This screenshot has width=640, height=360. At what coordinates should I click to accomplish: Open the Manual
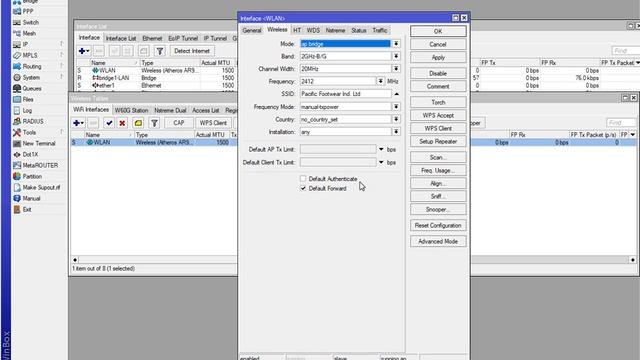[31, 199]
